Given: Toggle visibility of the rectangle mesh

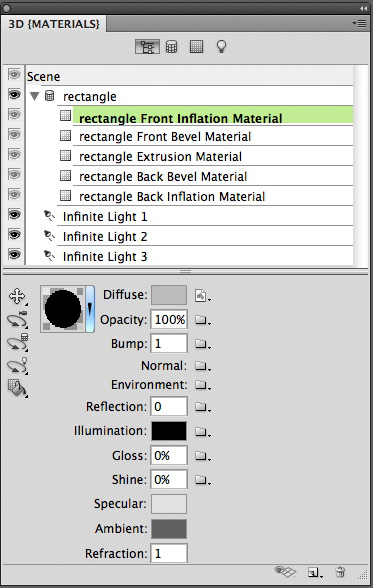Looking at the screenshot, I should pos(14,94).
